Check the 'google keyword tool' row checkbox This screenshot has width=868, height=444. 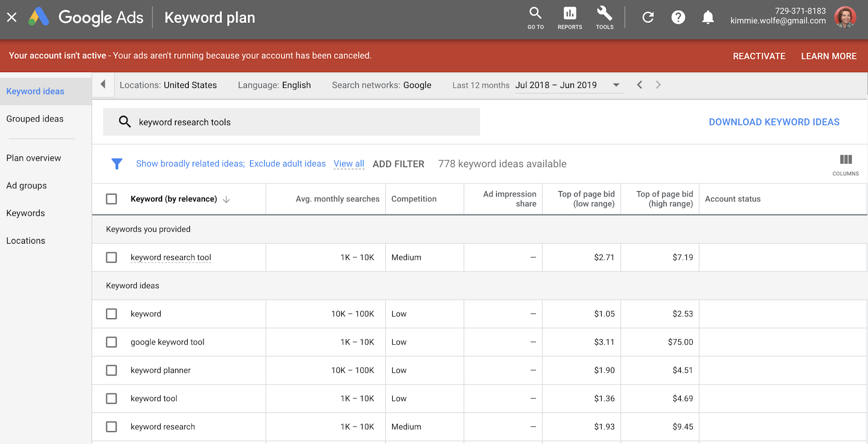(x=111, y=342)
